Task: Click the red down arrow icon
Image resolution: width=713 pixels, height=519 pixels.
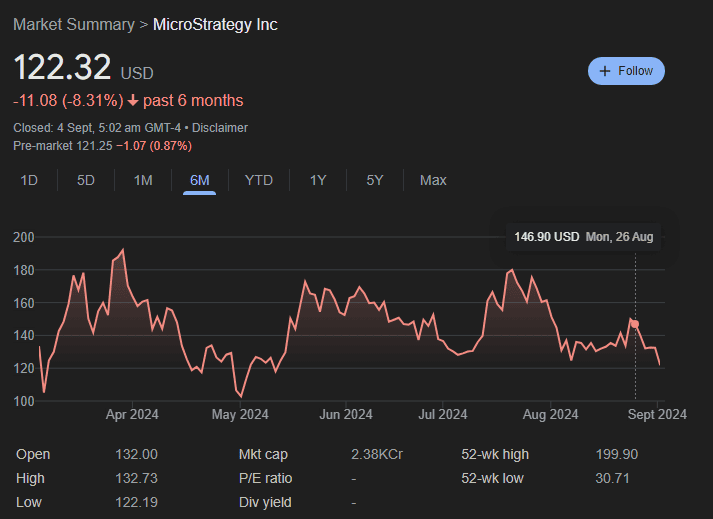Action: [x=133, y=101]
